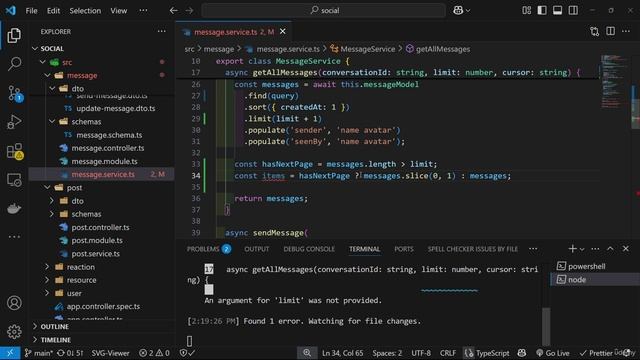
Task: Open the Edit menu
Action: [53, 11]
